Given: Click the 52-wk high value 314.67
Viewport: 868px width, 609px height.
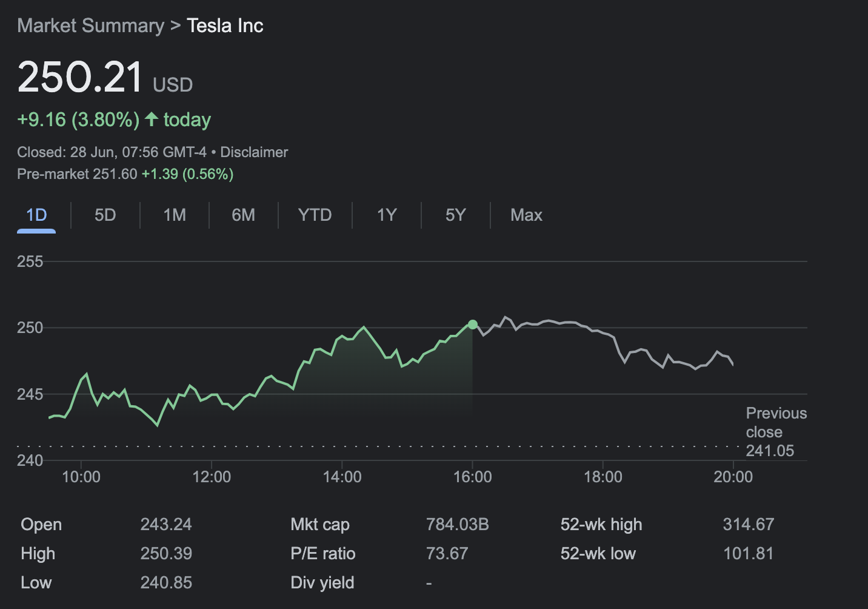Looking at the screenshot, I should click(x=749, y=524).
